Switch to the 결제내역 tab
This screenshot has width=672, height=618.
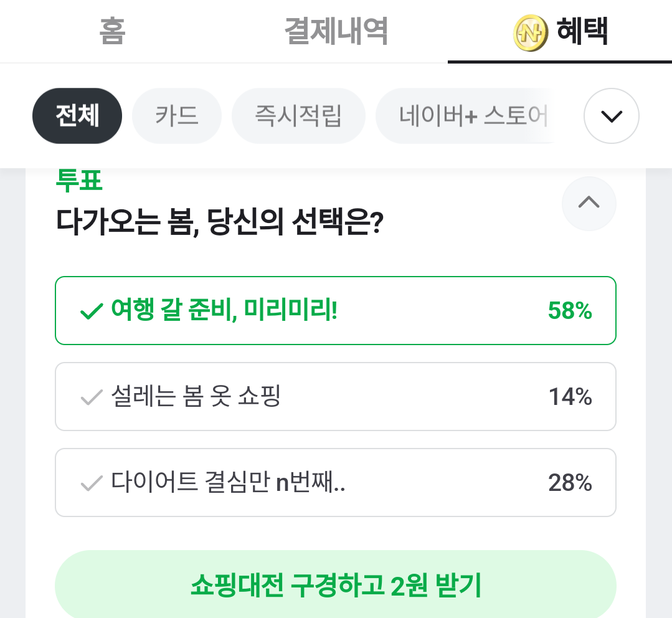tap(336, 31)
